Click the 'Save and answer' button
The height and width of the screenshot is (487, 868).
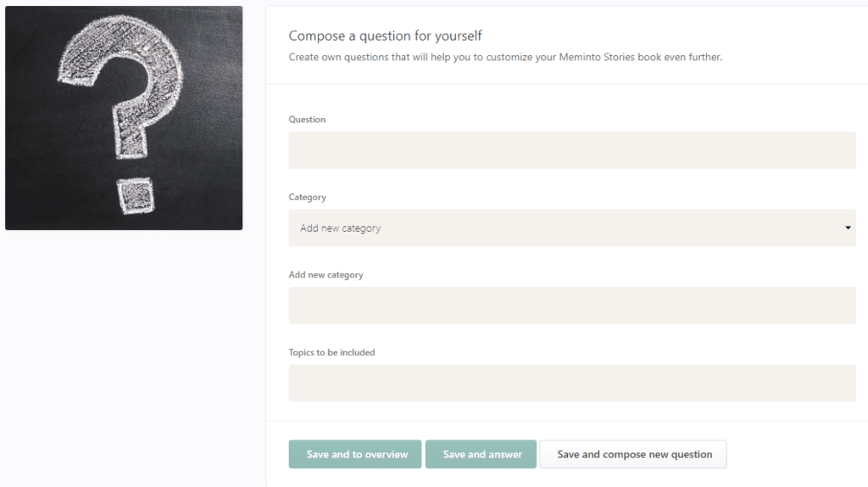coord(481,454)
